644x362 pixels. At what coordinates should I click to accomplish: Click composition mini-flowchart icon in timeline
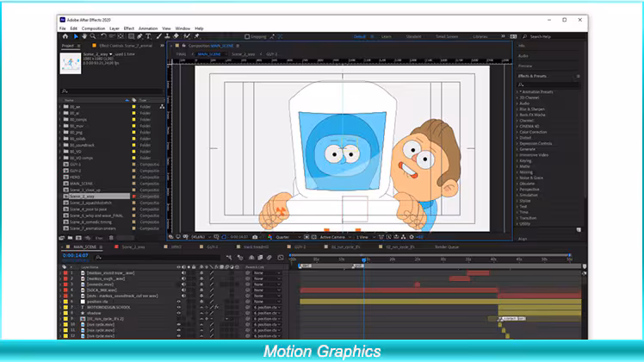[x=229, y=258]
